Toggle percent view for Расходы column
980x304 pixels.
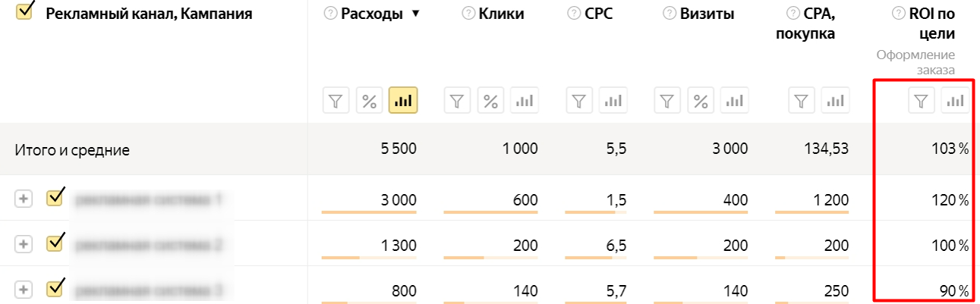(x=370, y=101)
